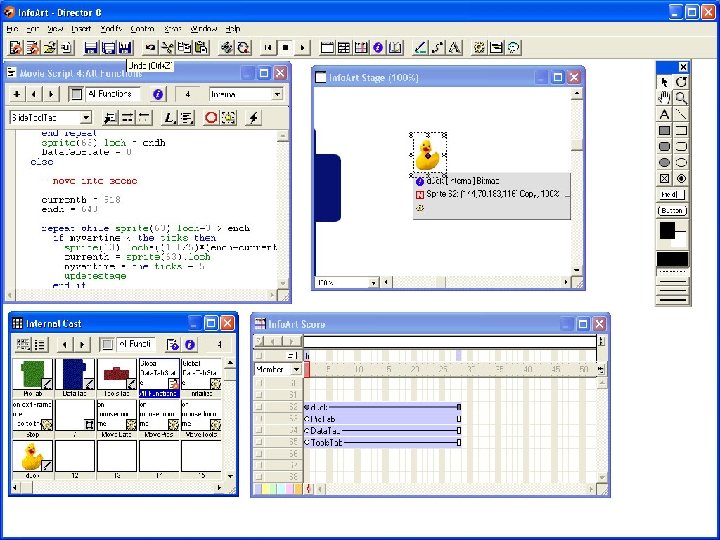Click the Cut scissors icon in toolbar
Viewport: 720px width, 540px height.
(x=167, y=47)
